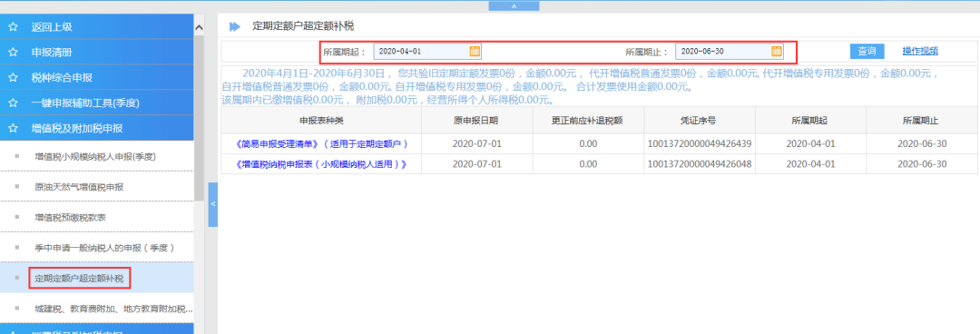The height and width of the screenshot is (334, 980).
Task: Open 返回上级 menu item
Action: point(97,27)
